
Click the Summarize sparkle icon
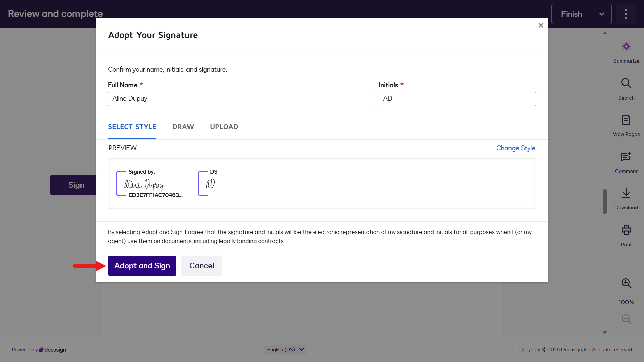pos(626,46)
